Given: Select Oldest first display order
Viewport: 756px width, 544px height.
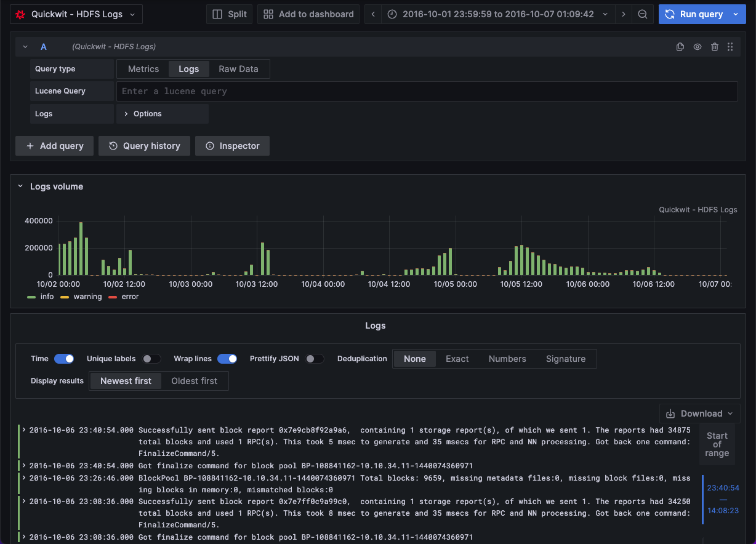Looking at the screenshot, I should click(x=194, y=381).
